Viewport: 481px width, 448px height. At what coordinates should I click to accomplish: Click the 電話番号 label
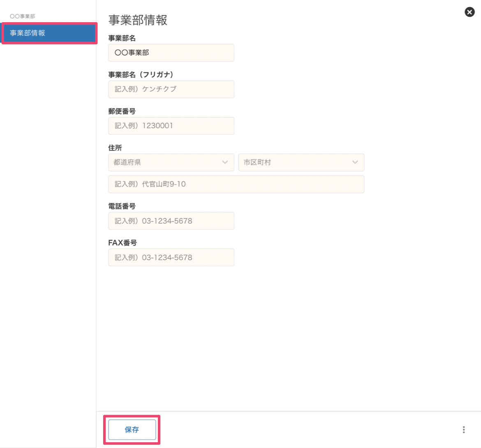(x=122, y=206)
